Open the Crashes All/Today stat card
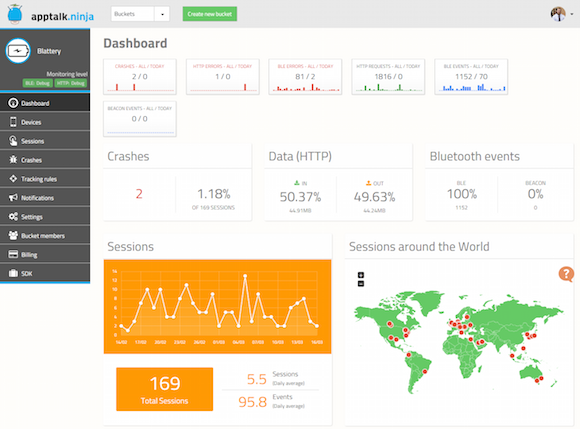The image size is (580, 429). point(139,77)
